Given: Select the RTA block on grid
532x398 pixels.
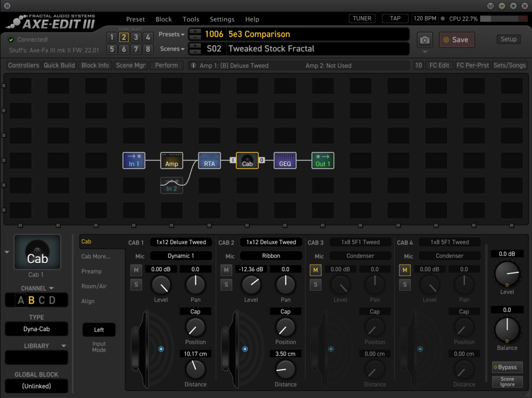Looking at the screenshot, I should click(209, 160).
